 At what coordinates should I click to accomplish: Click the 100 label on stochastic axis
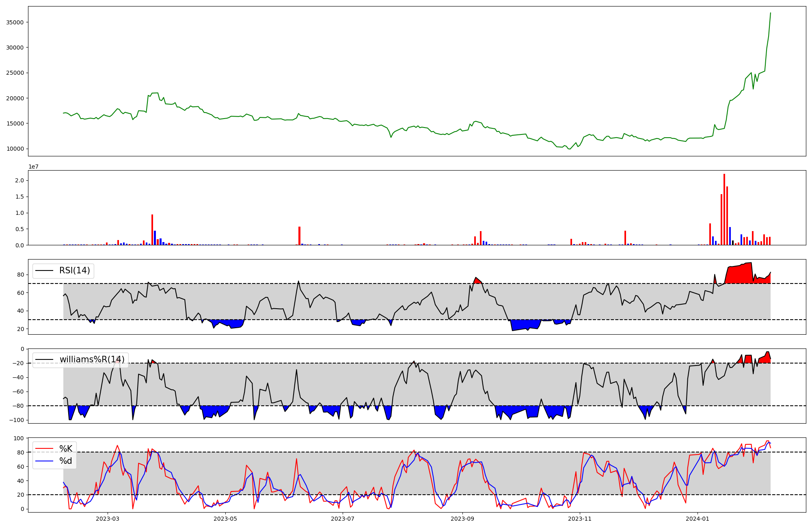(19, 438)
